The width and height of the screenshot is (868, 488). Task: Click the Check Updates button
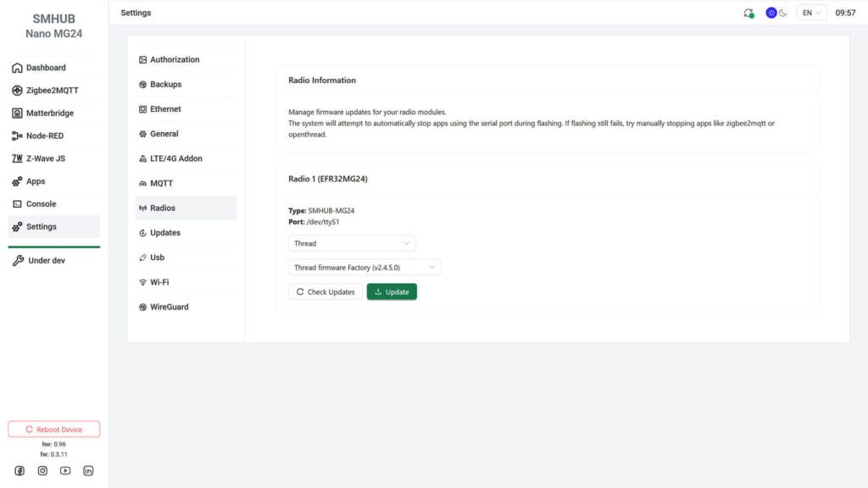325,291
